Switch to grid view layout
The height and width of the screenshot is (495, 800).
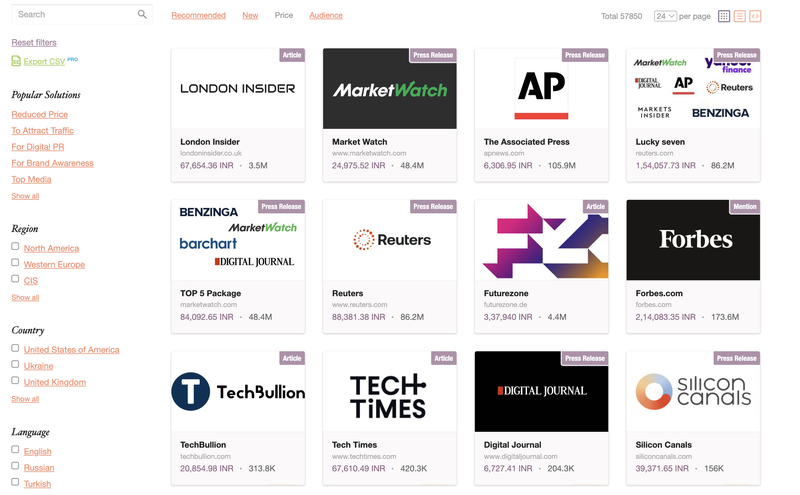click(724, 16)
